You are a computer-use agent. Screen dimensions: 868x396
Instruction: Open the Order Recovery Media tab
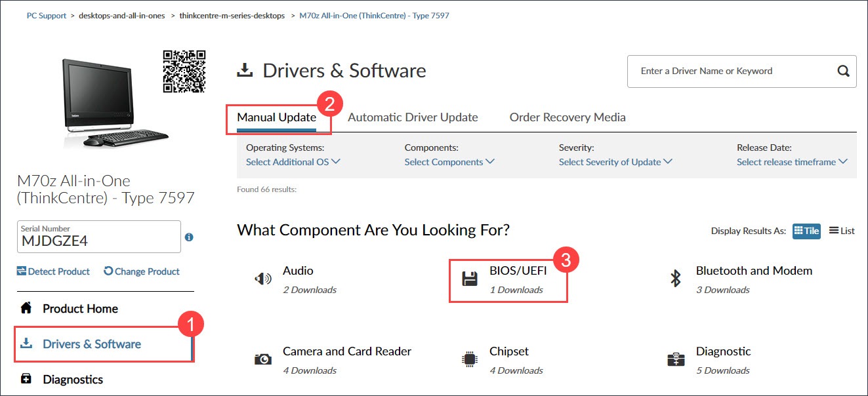[x=567, y=117]
